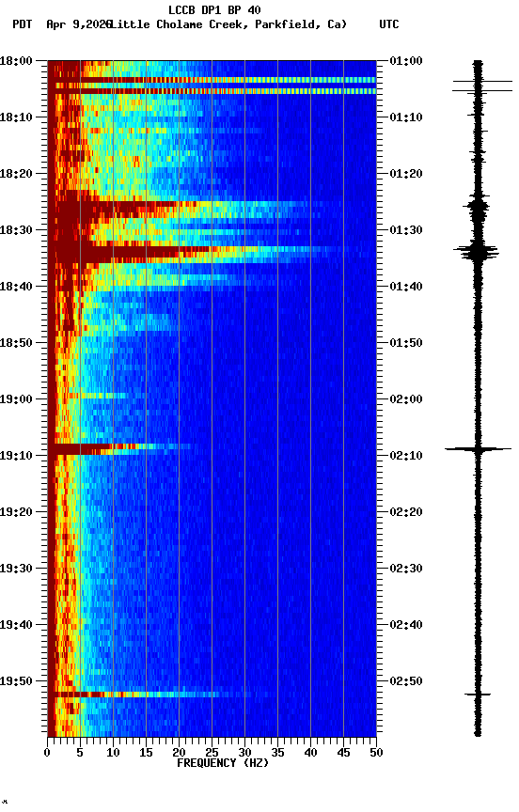Click the 15 Hz frequency tick label
519x812 pixels.
click(x=146, y=753)
